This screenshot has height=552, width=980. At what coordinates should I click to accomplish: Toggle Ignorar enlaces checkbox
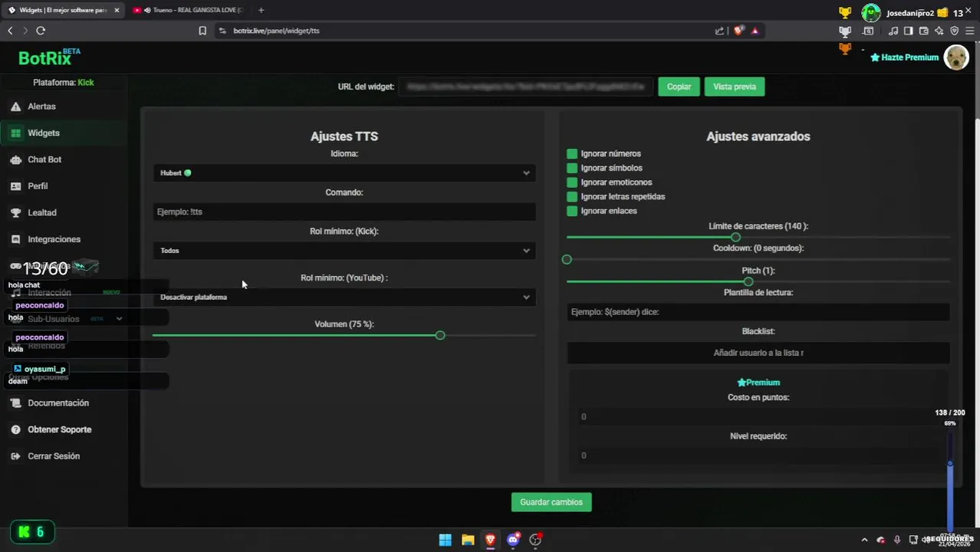[x=572, y=211]
